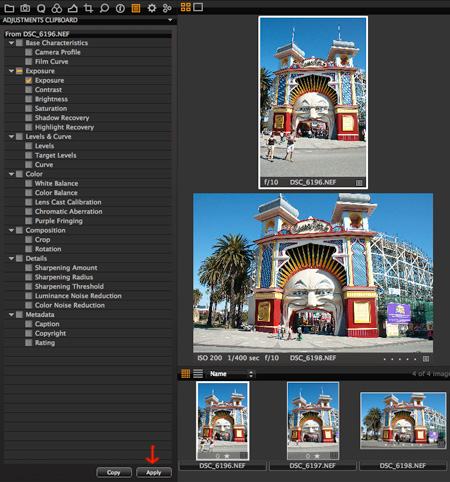Click adjustments icon on DSC_6196.NEF viewer label
Viewport: 450px width, 482px height.
click(359, 183)
